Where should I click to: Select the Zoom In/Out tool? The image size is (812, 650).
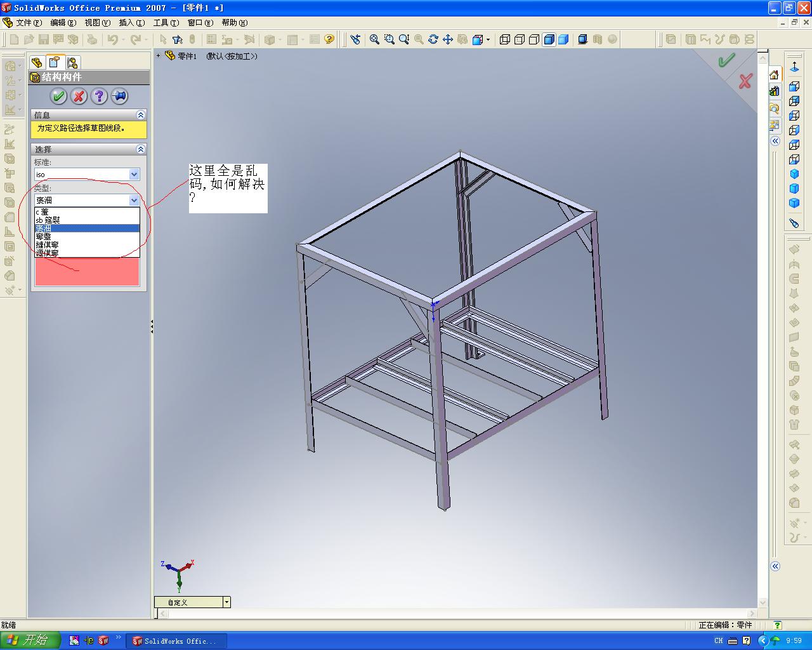tap(403, 39)
